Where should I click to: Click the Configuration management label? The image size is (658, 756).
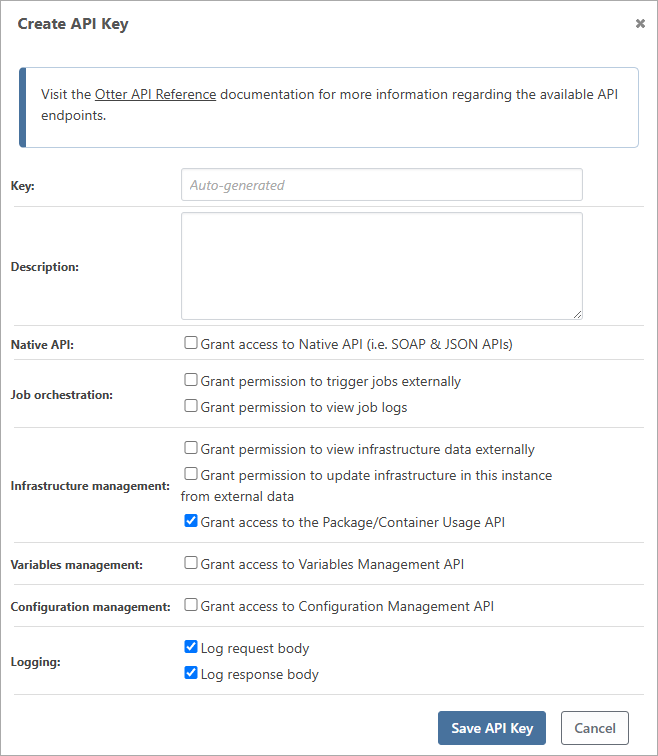(91, 607)
